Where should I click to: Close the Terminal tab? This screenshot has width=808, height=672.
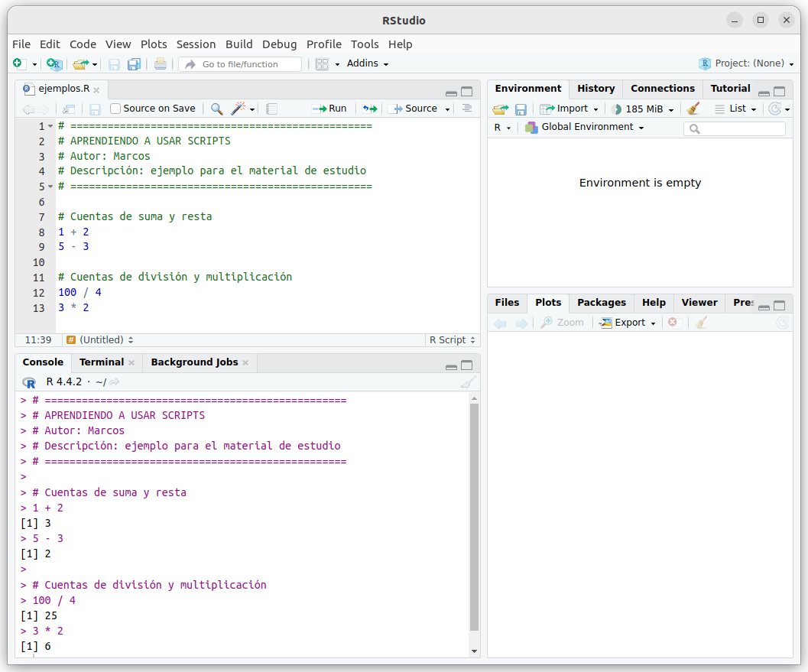(131, 363)
